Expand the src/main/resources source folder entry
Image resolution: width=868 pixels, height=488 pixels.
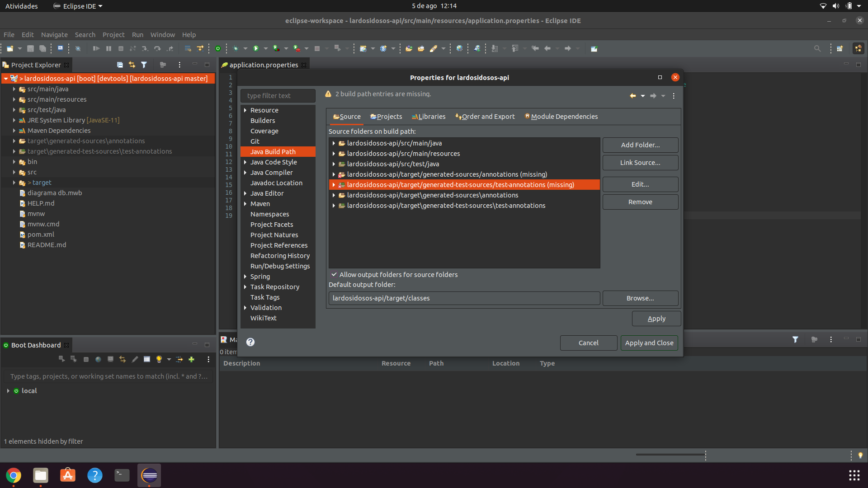click(334, 154)
